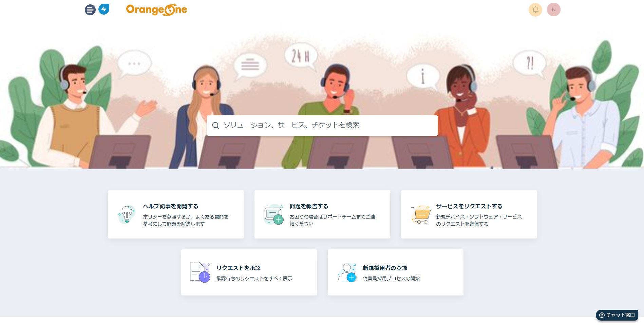
Task: Open ヘルプ記事を閲覧する card title
Action: click(x=171, y=206)
